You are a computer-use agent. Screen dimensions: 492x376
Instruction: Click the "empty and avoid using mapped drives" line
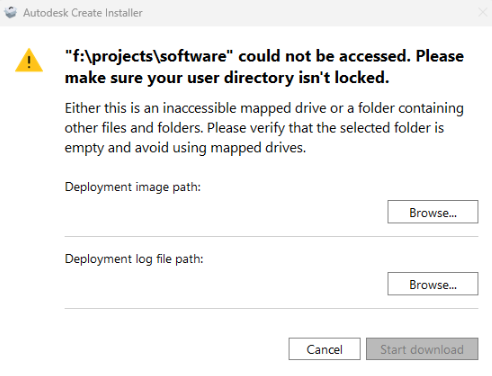[x=185, y=148]
